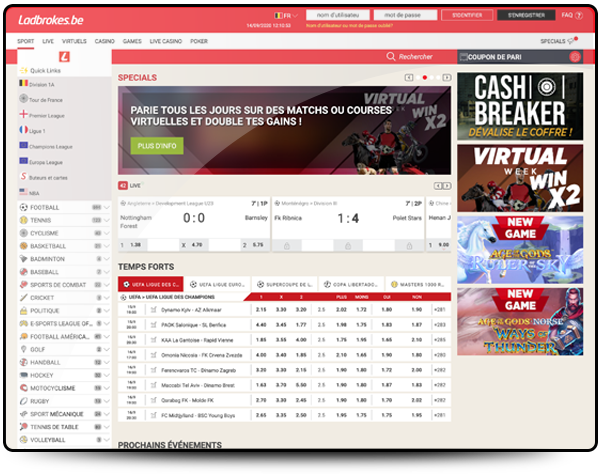Click the Tour de France icon
Viewport: 600px width, 474px height.
[x=24, y=98]
